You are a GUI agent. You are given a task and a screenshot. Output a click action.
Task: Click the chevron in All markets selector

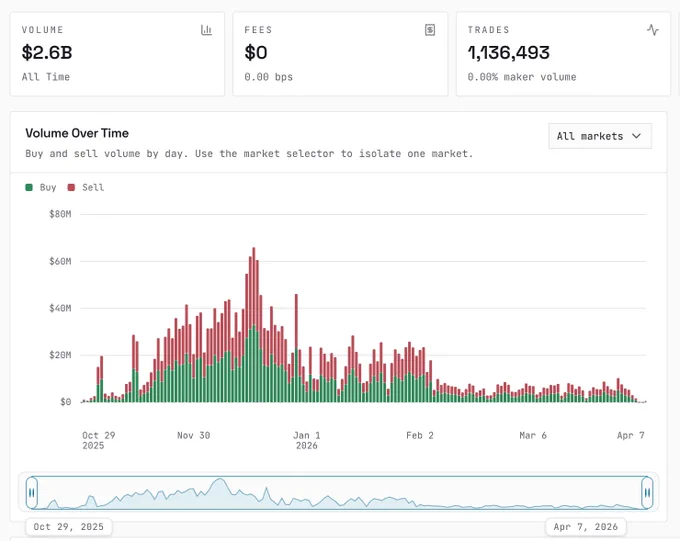click(x=636, y=136)
